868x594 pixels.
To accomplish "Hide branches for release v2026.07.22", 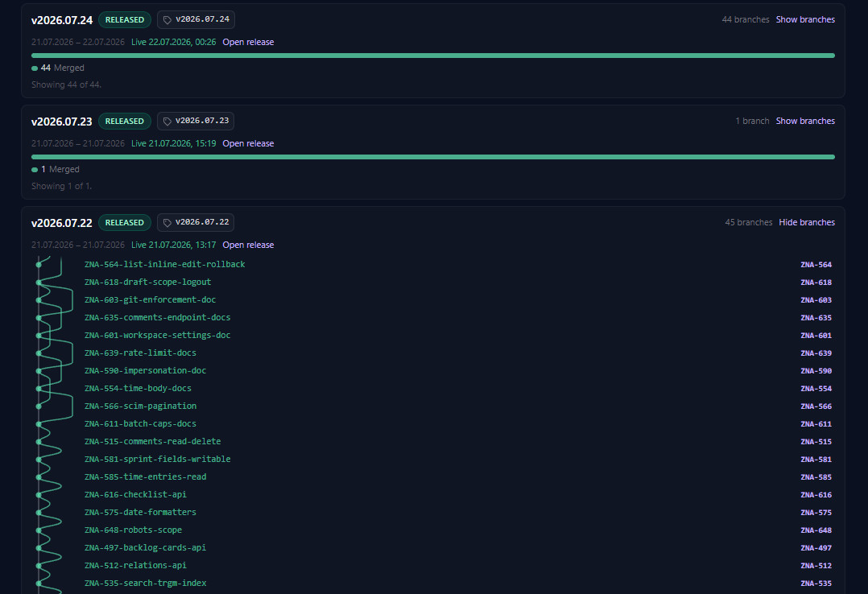I will [807, 222].
